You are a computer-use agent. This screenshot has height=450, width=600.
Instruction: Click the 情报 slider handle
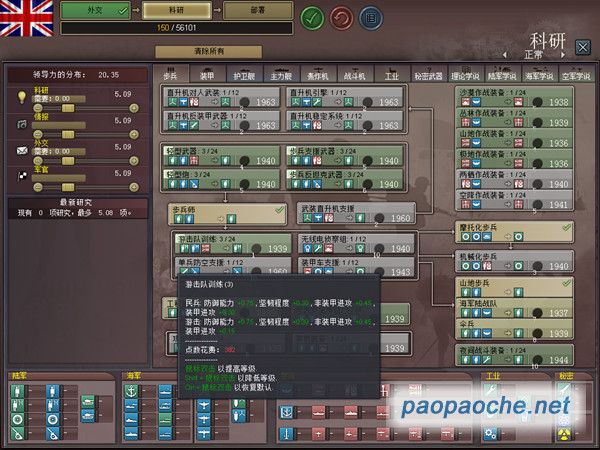click(x=68, y=134)
